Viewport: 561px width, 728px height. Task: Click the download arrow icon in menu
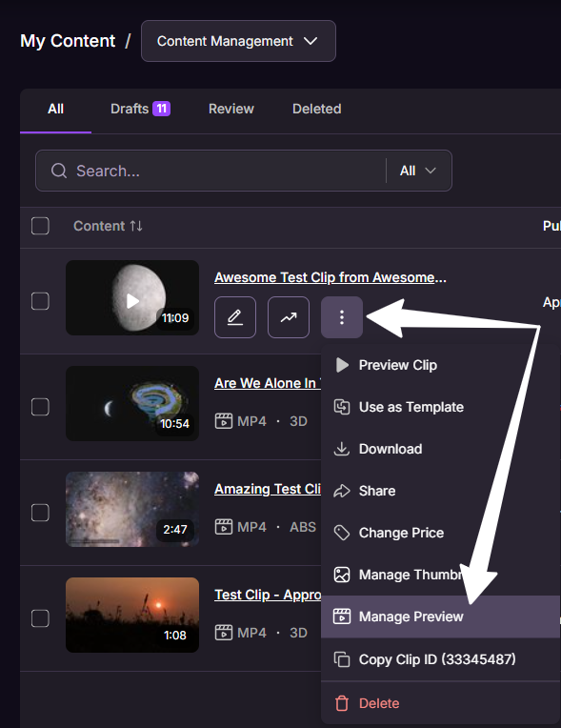(342, 449)
